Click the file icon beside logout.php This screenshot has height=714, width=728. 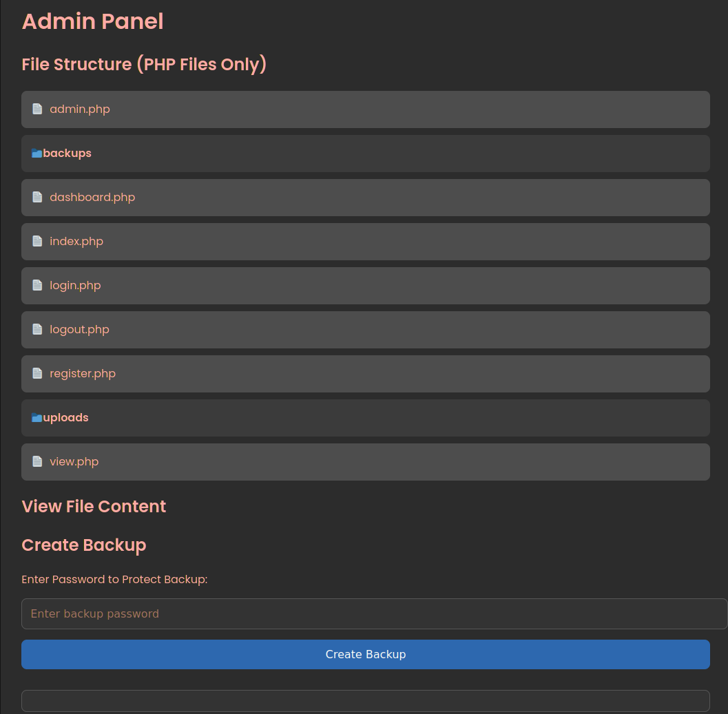click(x=37, y=329)
